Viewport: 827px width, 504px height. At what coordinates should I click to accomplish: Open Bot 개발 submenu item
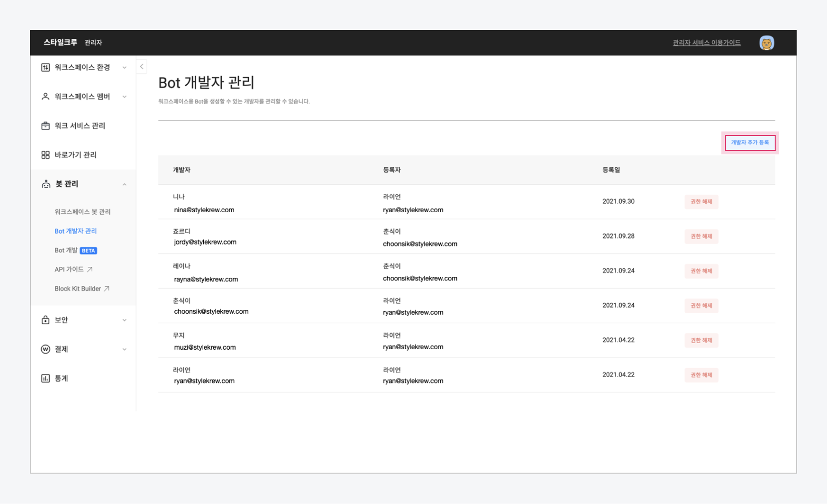coord(66,251)
